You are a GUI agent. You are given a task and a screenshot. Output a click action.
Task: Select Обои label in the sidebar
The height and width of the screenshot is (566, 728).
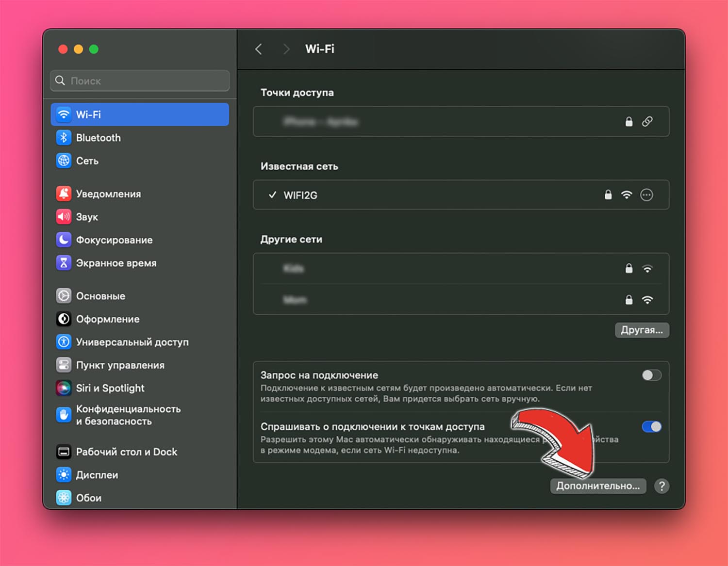[x=89, y=498]
